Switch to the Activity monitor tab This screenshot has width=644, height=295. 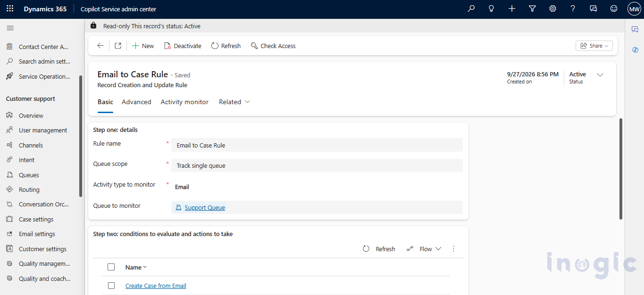click(x=184, y=102)
